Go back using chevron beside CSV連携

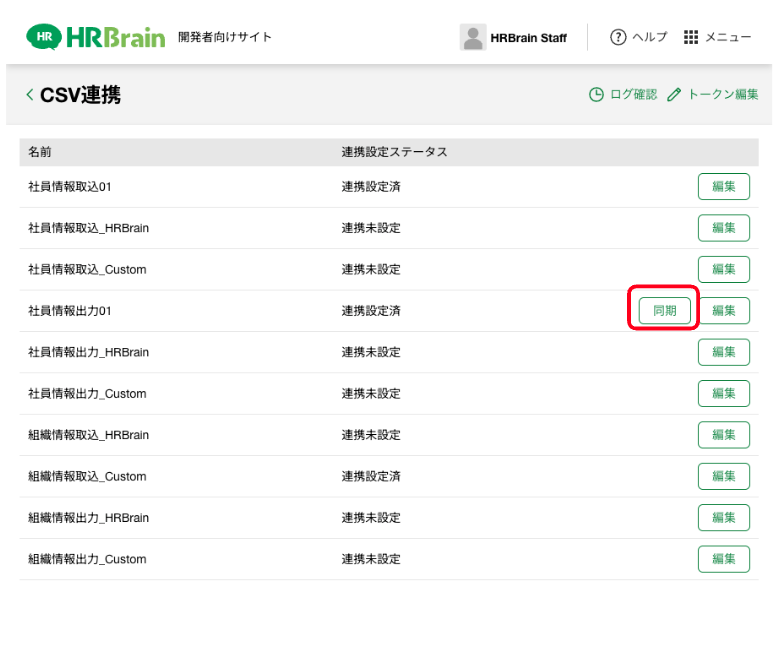[x=30, y=95]
